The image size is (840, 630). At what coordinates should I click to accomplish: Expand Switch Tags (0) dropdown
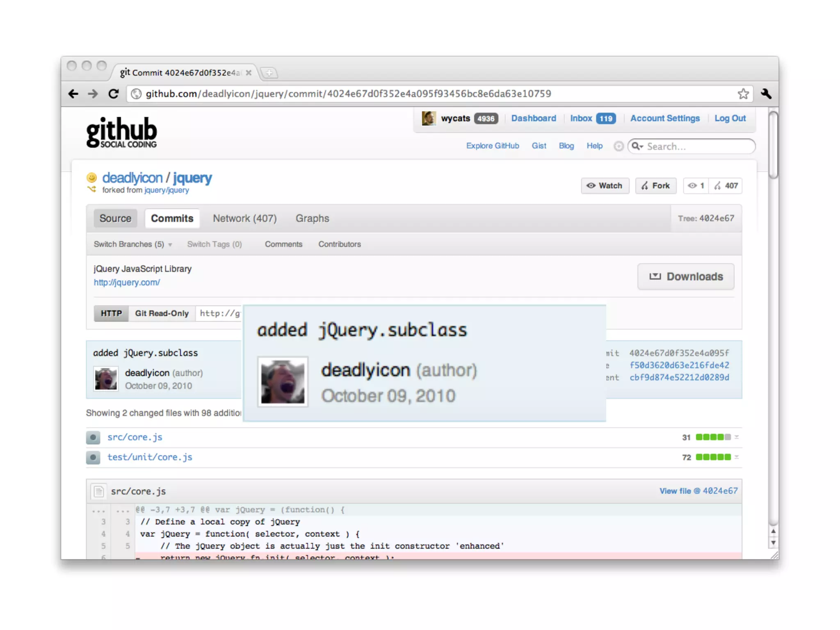click(x=215, y=244)
